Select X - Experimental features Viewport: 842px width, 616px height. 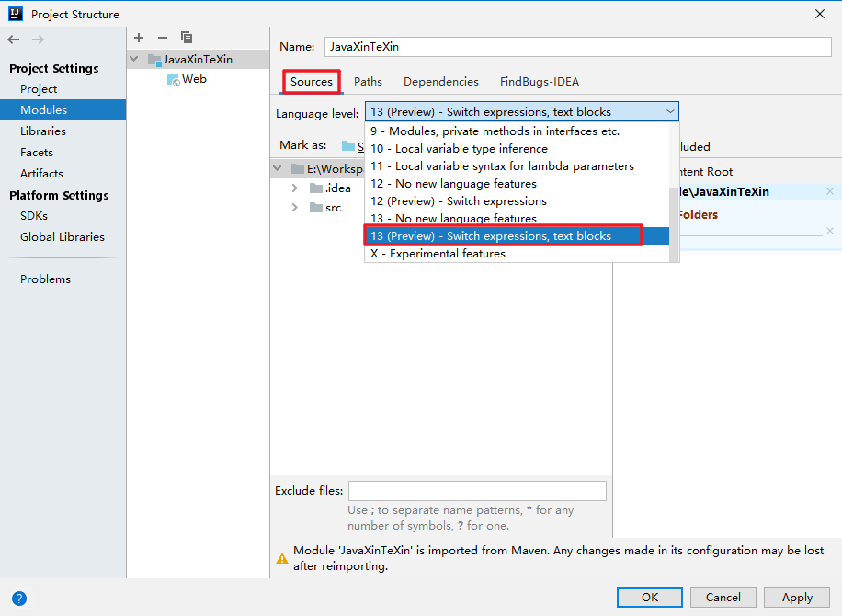(x=517, y=254)
